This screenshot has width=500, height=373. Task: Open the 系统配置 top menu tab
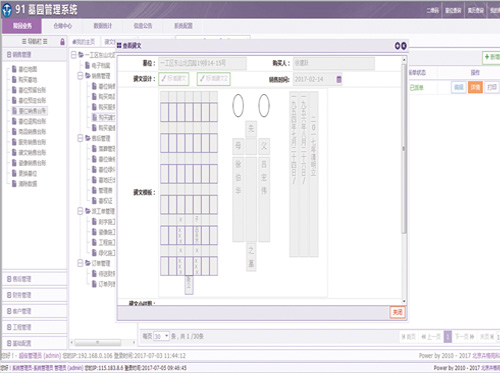pos(183,26)
